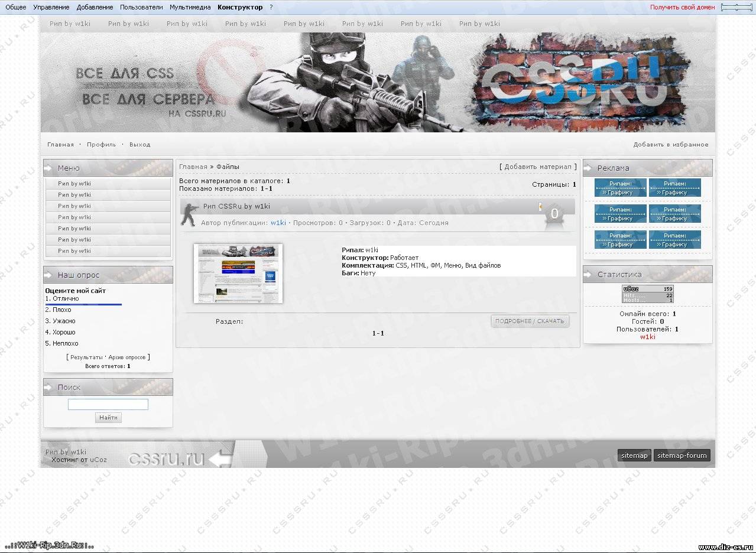Click the sitemap-forum footer button

tap(682, 456)
